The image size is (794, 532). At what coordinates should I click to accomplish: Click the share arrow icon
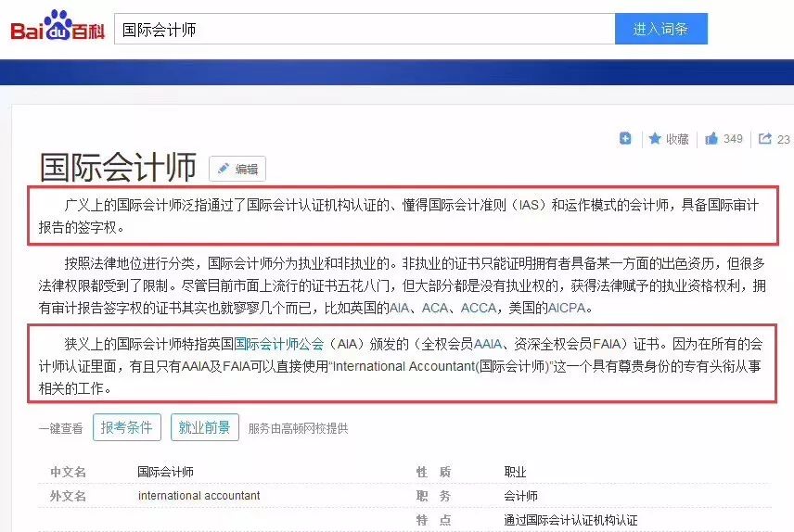tap(764, 138)
